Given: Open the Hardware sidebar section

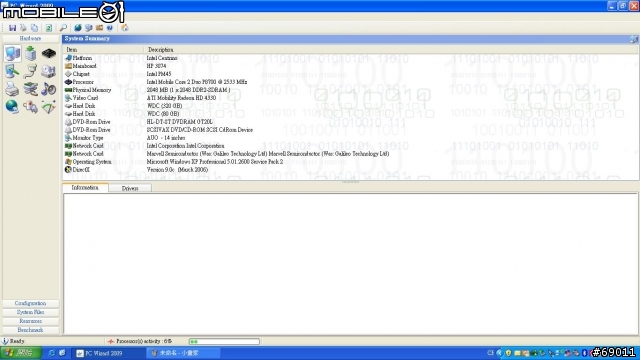Looking at the screenshot, I should tap(31, 38).
